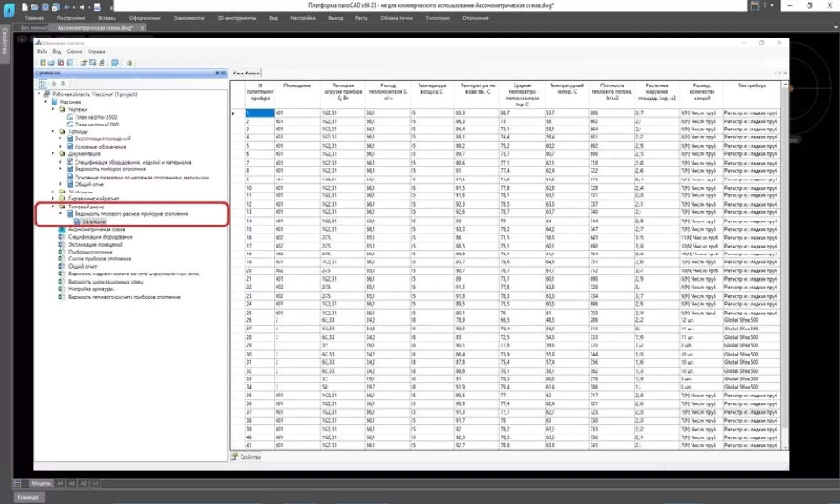This screenshot has height=504, width=840.
Task: Close the Аксонометрическая схема.dwg document tab
Action: 142,28
